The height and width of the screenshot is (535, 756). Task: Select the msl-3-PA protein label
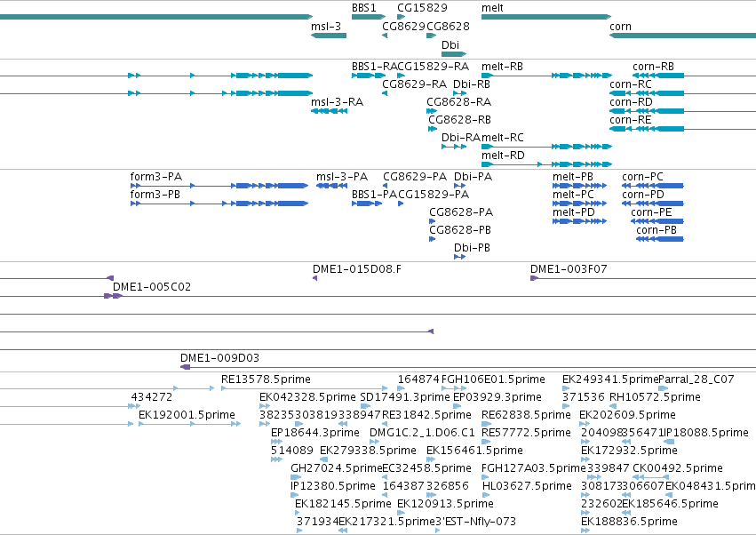pos(342,177)
